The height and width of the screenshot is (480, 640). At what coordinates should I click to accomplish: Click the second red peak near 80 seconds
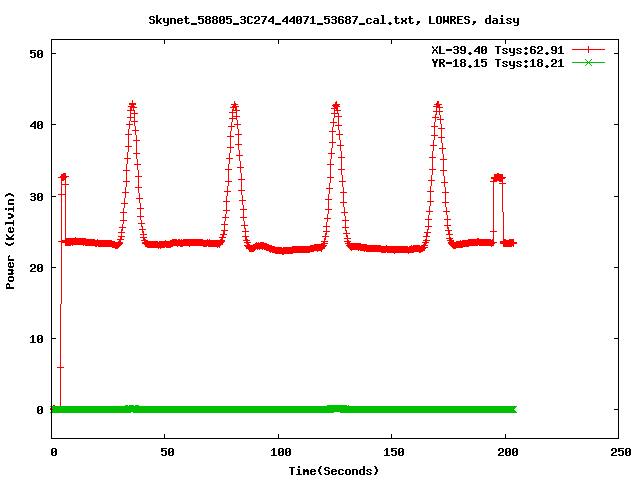point(234,105)
